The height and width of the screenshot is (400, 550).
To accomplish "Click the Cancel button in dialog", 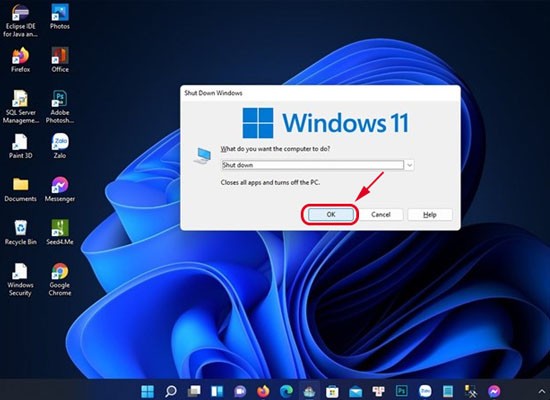I will (381, 214).
